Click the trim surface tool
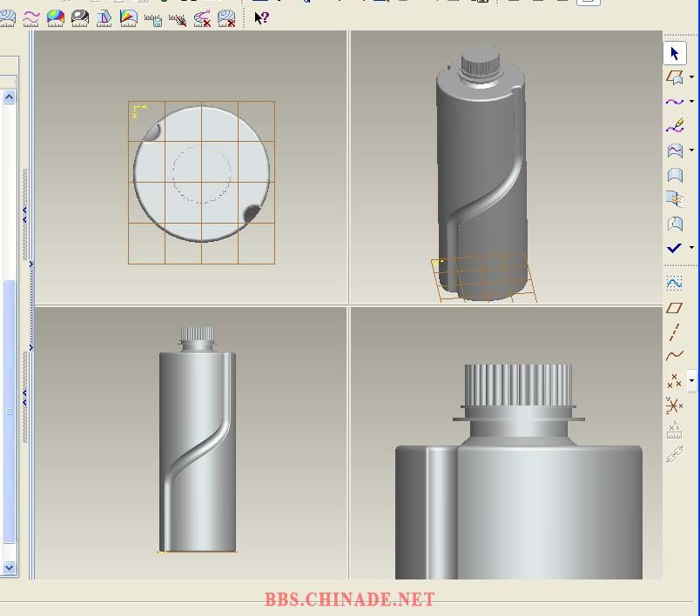This screenshot has height=616, width=700. [675, 199]
